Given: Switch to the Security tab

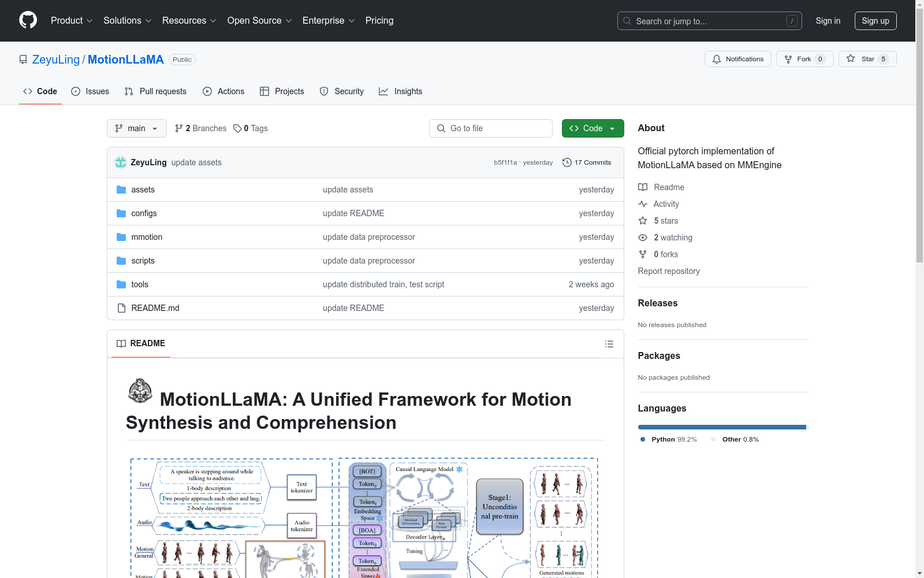Looking at the screenshot, I should [342, 91].
